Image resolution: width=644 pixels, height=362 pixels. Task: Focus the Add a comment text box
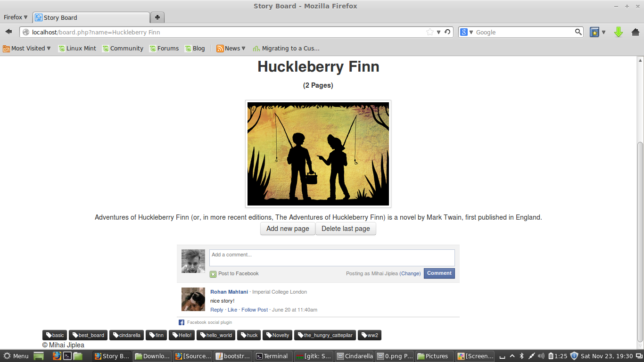tap(332, 258)
